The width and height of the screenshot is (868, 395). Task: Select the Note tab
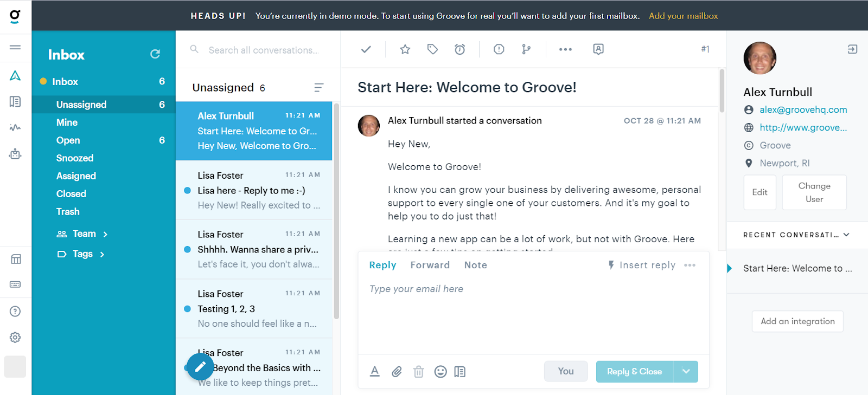click(x=476, y=266)
